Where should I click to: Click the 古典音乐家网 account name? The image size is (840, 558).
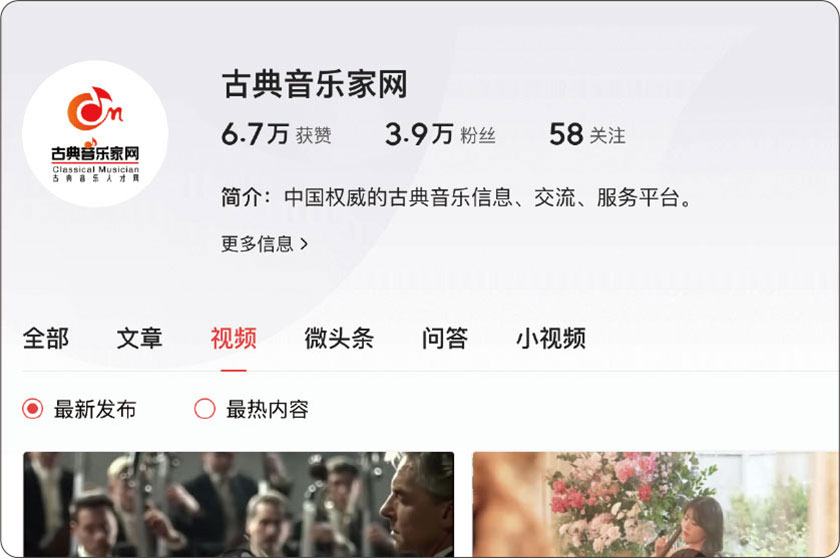[x=314, y=84]
